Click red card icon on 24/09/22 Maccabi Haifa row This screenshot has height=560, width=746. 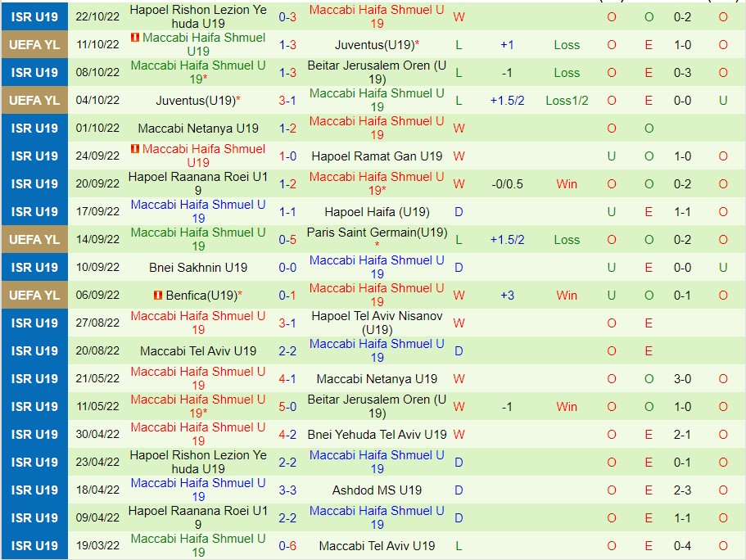tap(135, 149)
